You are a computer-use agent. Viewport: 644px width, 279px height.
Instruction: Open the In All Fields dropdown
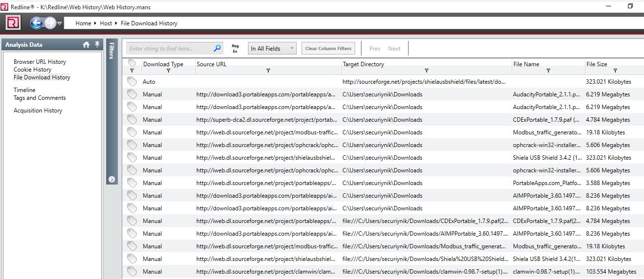point(272,49)
